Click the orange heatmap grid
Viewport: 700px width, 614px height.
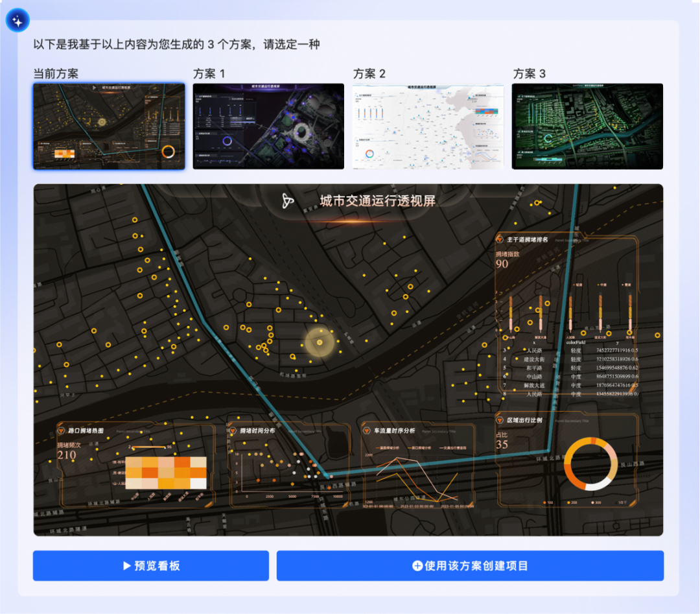click(x=166, y=473)
